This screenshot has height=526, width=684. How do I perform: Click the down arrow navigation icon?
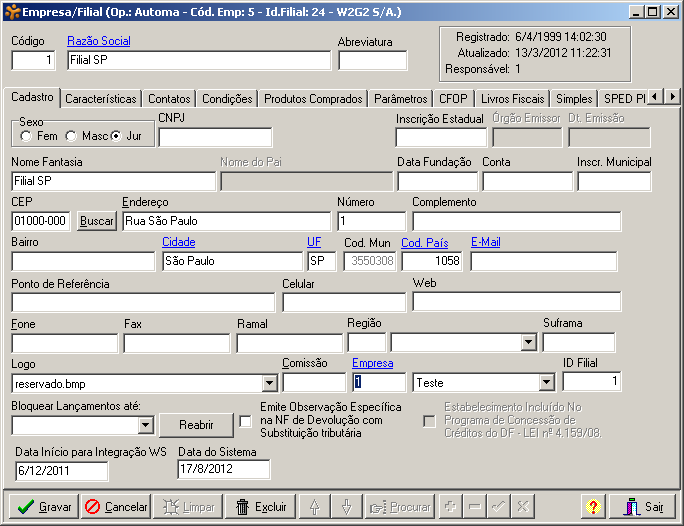pyautogui.click(x=347, y=506)
